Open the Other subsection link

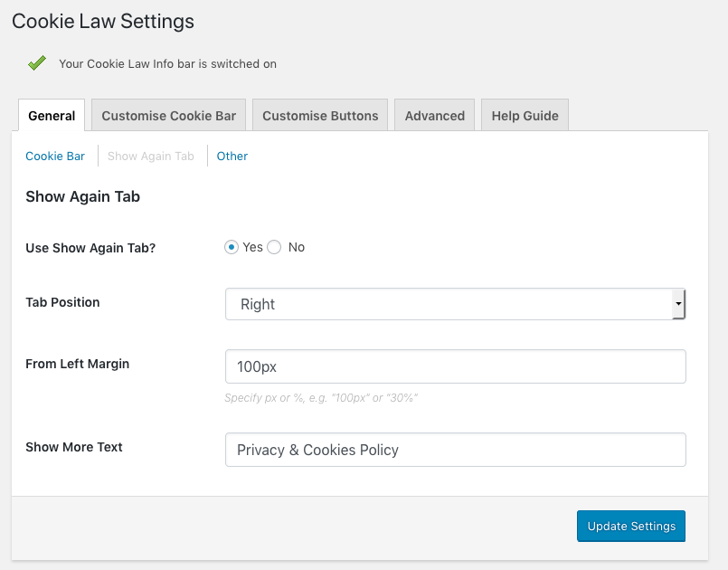point(232,157)
